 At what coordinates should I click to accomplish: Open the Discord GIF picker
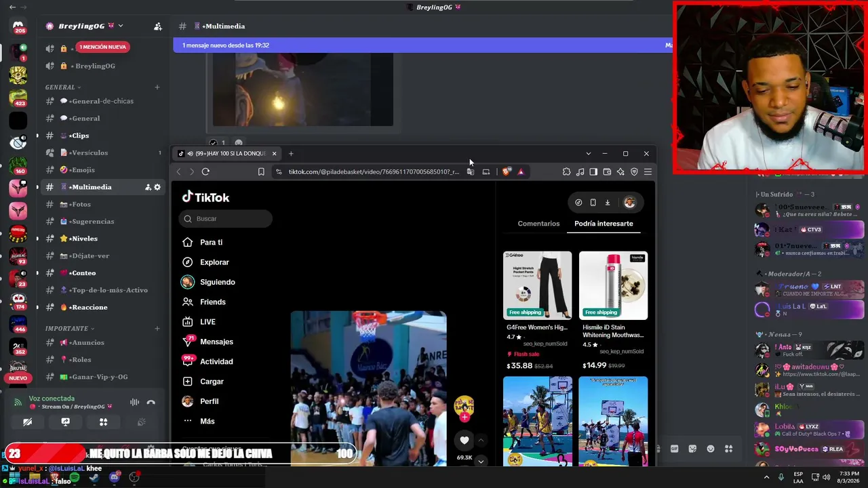point(674,449)
